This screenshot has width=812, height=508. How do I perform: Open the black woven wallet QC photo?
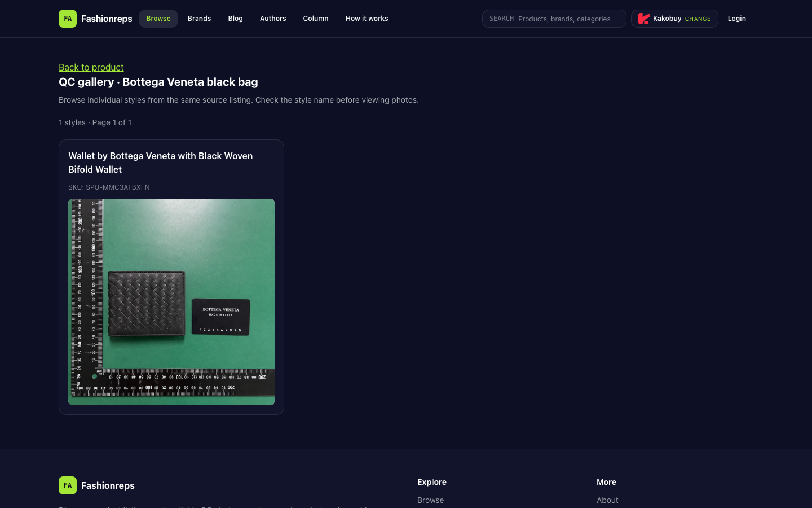pyautogui.click(x=171, y=302)
